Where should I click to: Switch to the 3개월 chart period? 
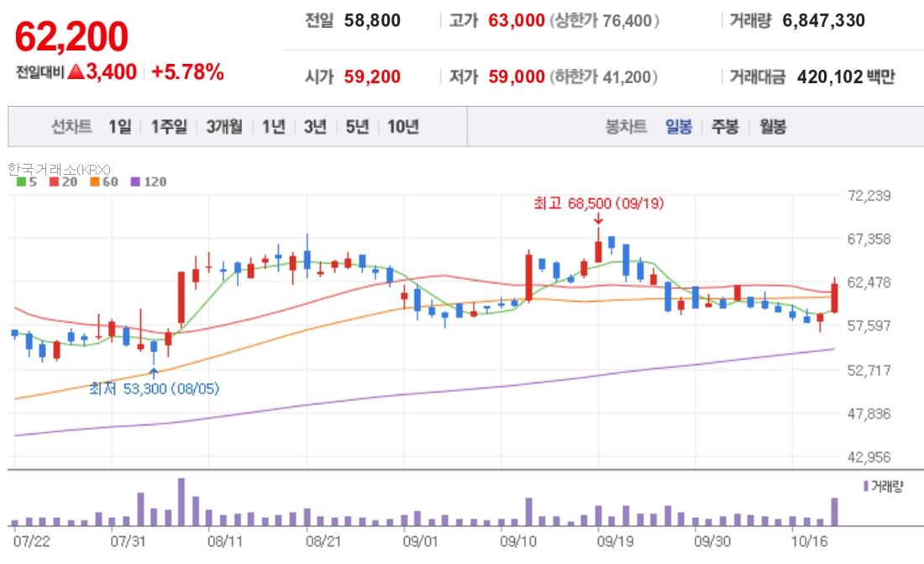pos(224,126)
